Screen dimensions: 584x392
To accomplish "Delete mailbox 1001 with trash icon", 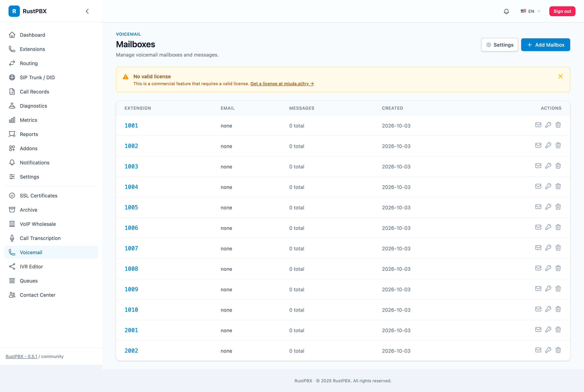I will [x=558, y=125].
